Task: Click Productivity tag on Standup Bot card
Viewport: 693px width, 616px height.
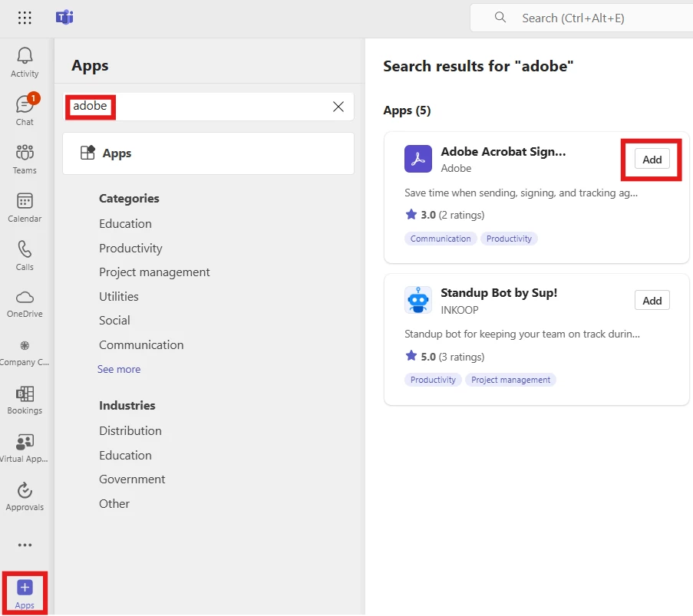Action: click(433, 380)
